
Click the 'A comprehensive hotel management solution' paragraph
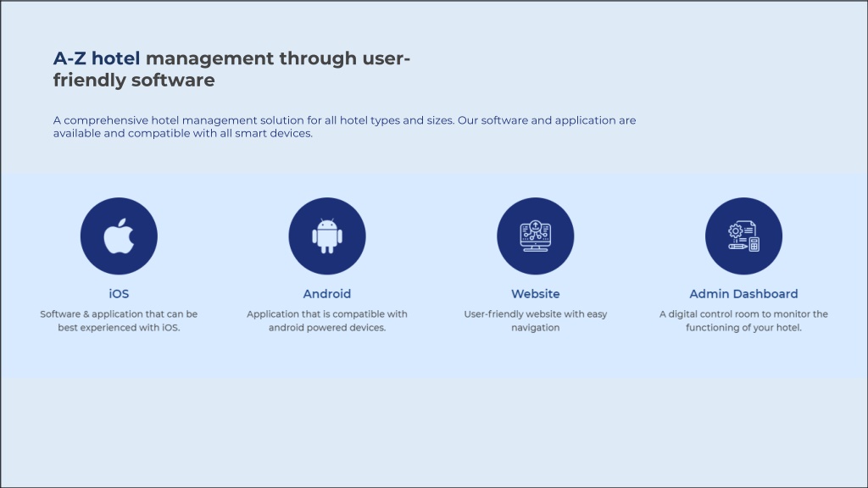(x=344, y=127)
